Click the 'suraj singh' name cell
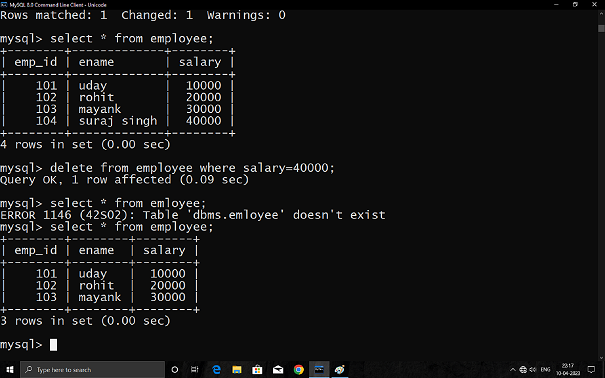605x378 pixels. [118, 121]
